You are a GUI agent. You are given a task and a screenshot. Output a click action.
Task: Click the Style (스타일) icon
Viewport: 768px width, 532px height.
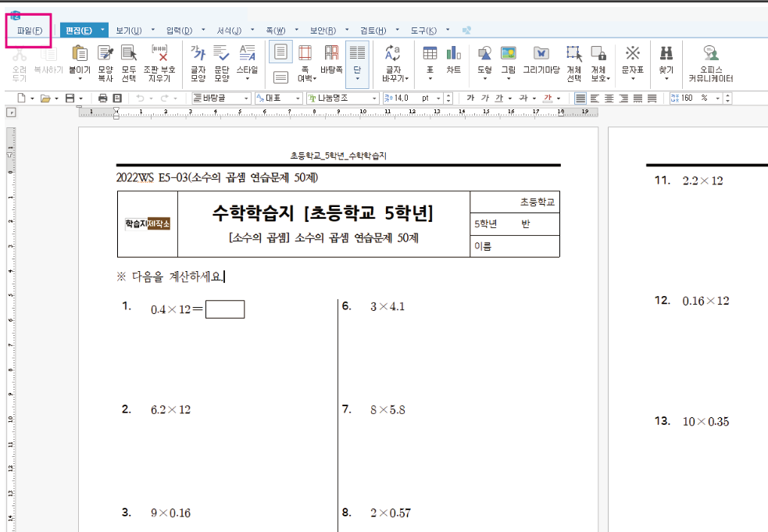click(x=248, y=53)
